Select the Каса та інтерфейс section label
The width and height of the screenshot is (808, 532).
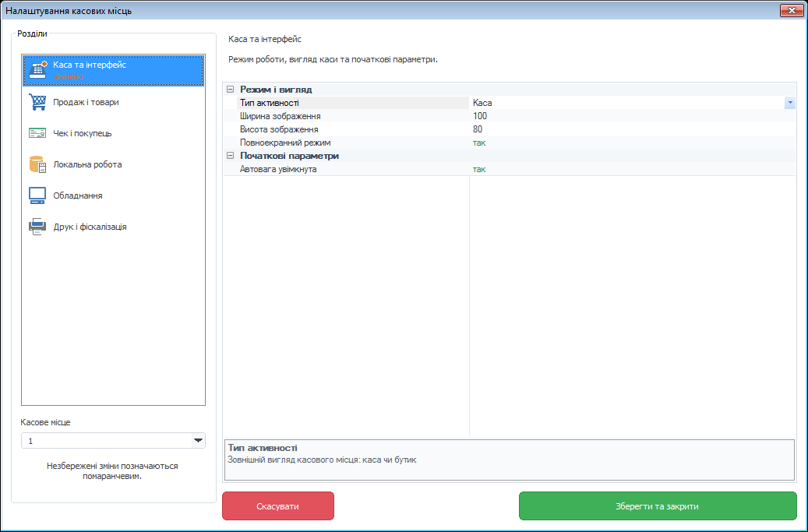click(x=90, y=65)
